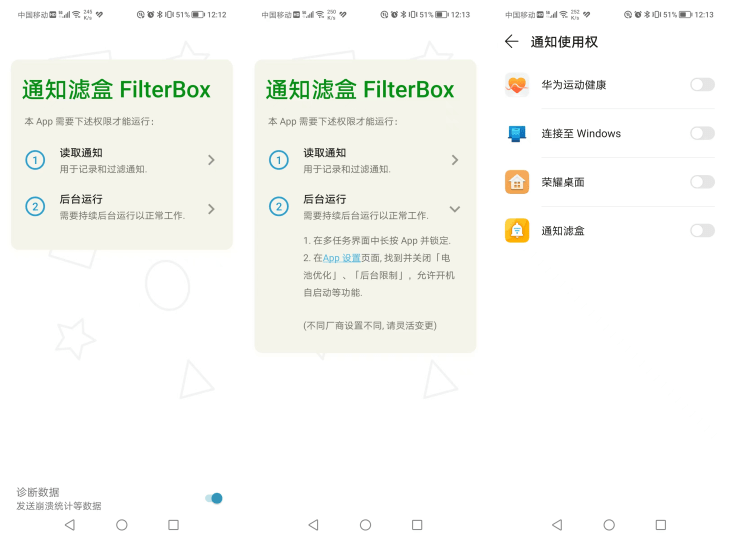The image size is (731, 538).
Task: Tap Android home button in left screen
Action: (122, 525)
